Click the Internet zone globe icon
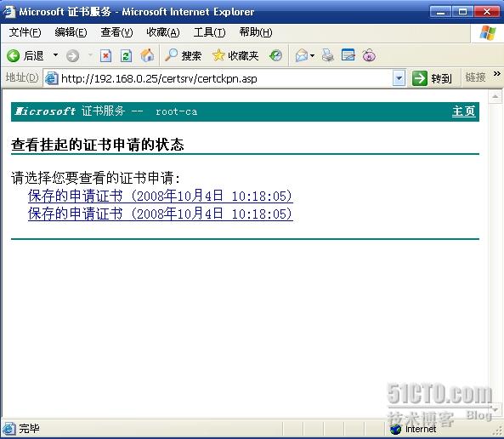This screenshot has height=439, width=504. pos(395,429)
